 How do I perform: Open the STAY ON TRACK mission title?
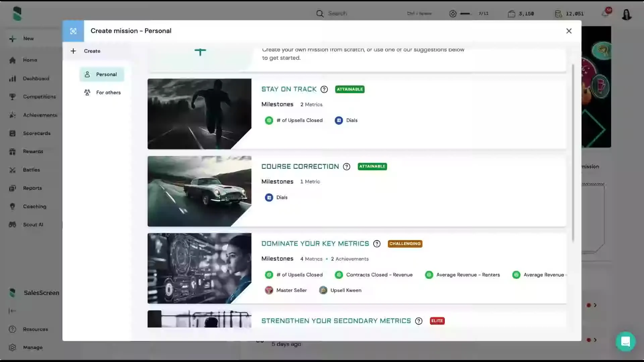point(289,89)
